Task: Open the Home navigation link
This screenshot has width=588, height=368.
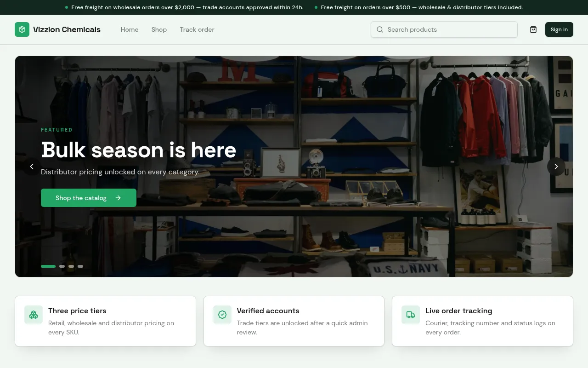Action: coord(130,29)
